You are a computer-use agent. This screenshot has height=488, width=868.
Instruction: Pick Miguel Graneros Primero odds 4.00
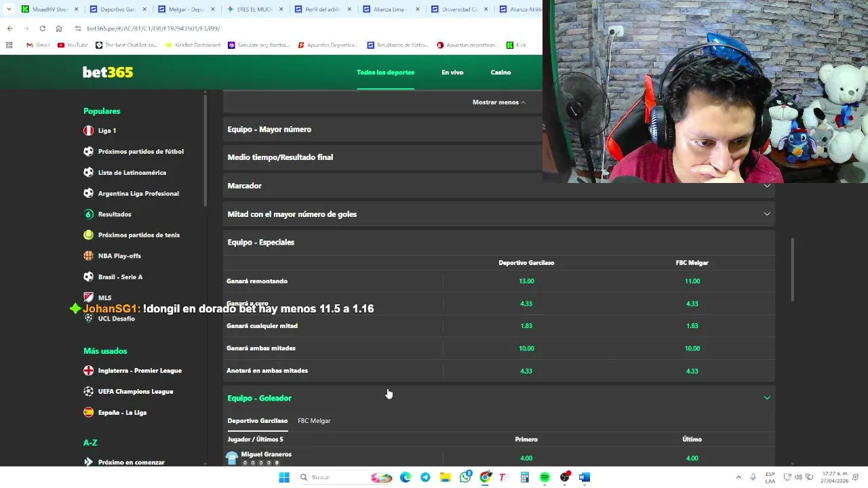526,458
